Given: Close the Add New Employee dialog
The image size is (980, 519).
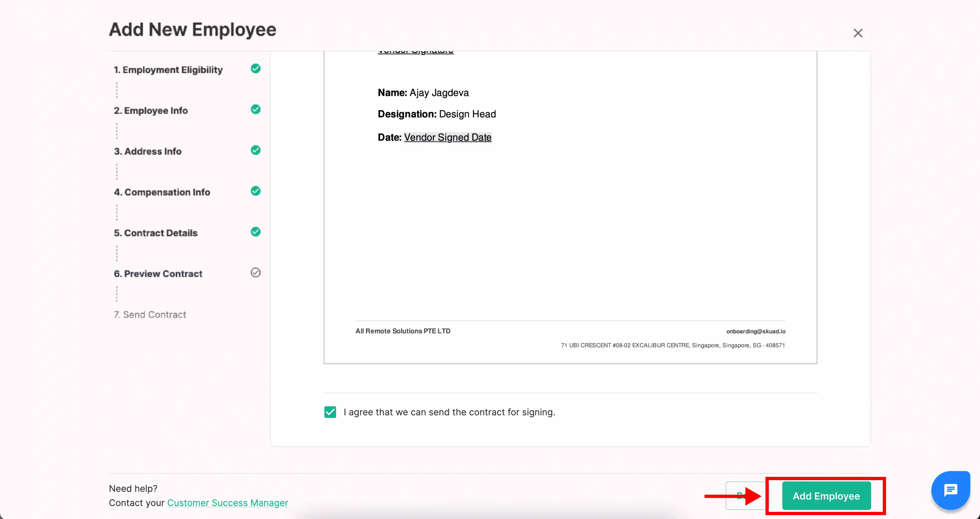Looking at the screenshot, I should (857, 33).
